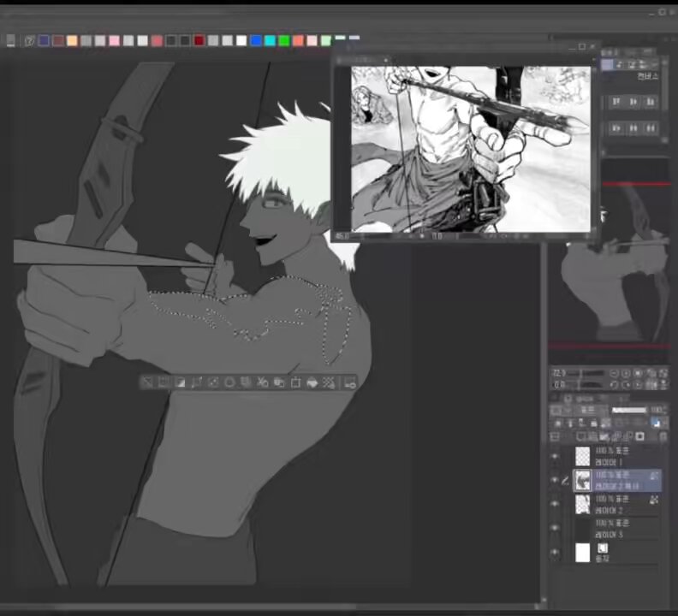
Task: Click Navigator rotate right icon
Action: [x=626, y=384]
